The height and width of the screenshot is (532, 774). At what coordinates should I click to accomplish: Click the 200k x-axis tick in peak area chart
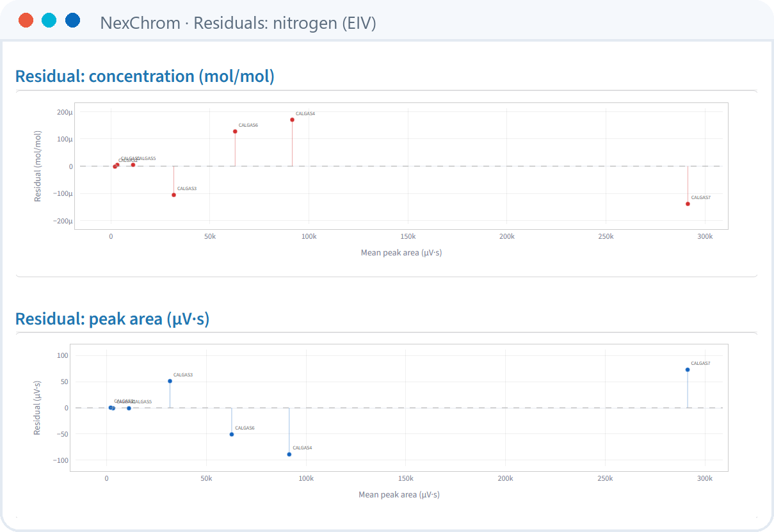pyautogui.click(x=506, y=478)
